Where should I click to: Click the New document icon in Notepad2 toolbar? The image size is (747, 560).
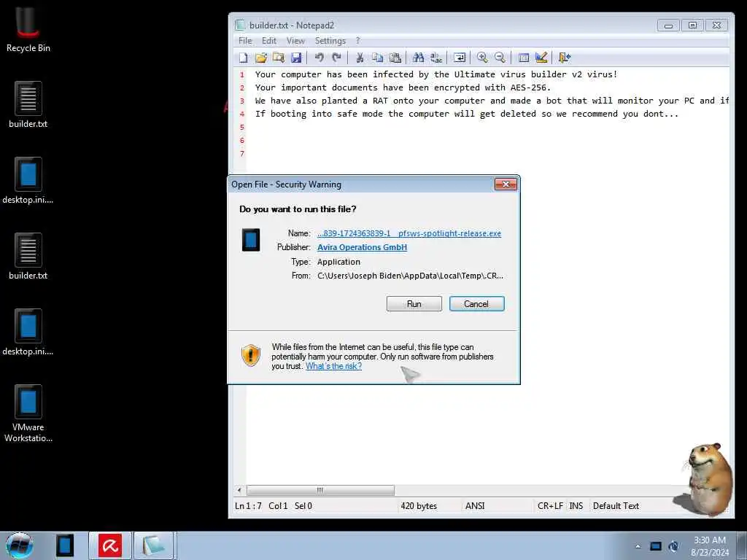pos(244,58)
